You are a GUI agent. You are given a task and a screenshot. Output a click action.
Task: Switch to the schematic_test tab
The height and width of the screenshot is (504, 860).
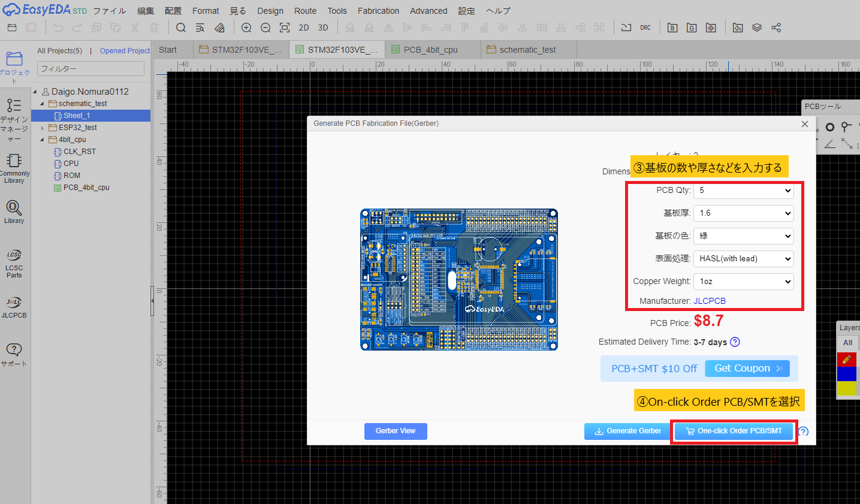pos(528,50)
